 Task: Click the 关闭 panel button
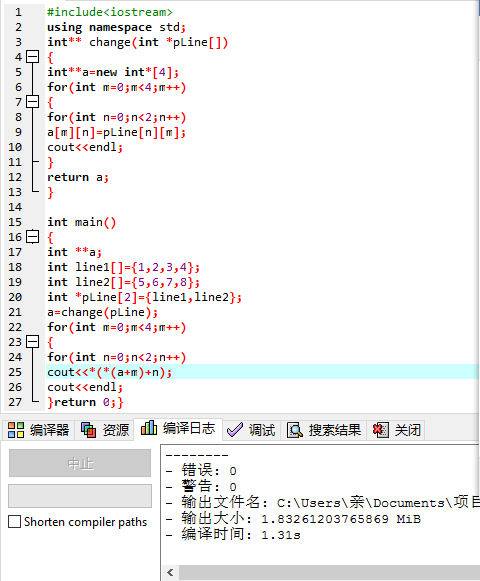pyautogui.click(x=395, y=430)
